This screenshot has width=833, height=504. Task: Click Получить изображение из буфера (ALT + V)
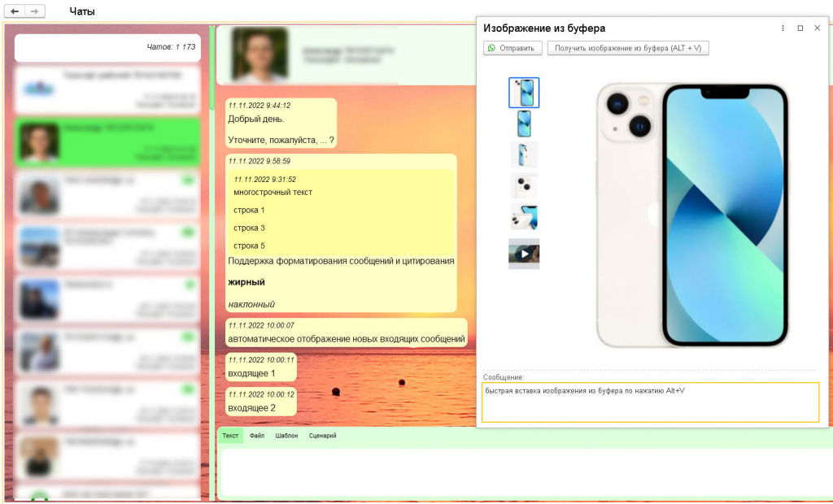tap(628, 48)
